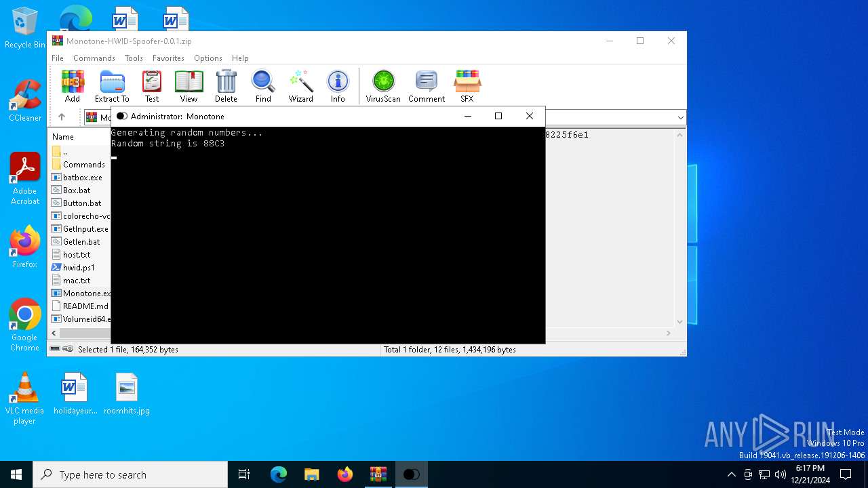Open File Explorer from taskbar

coord(312,474)
